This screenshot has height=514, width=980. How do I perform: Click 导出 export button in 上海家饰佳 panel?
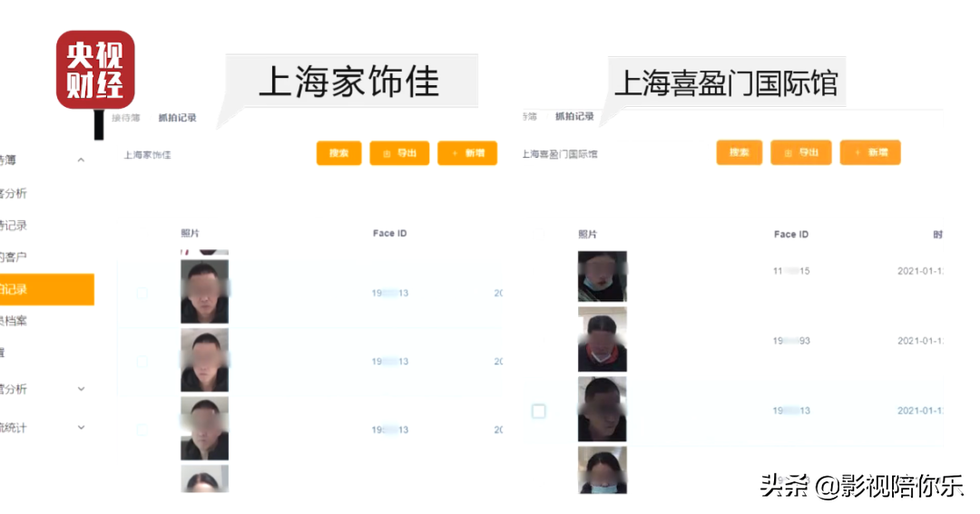[x=399, y=153]
